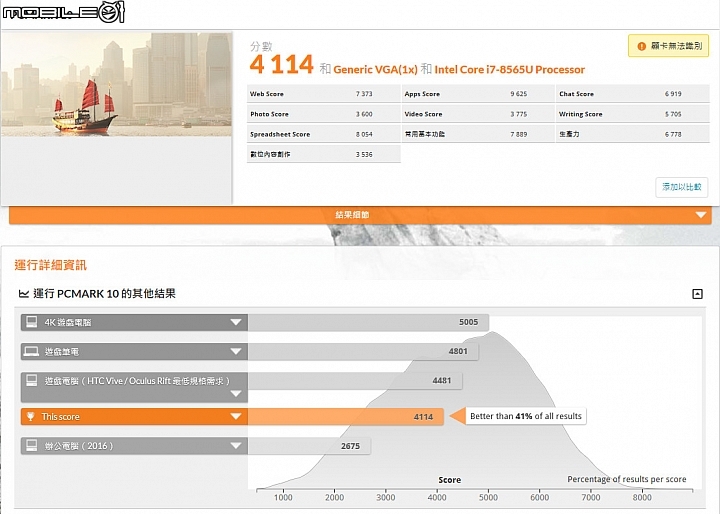Click the Web Score row

(x=324, y=94)
